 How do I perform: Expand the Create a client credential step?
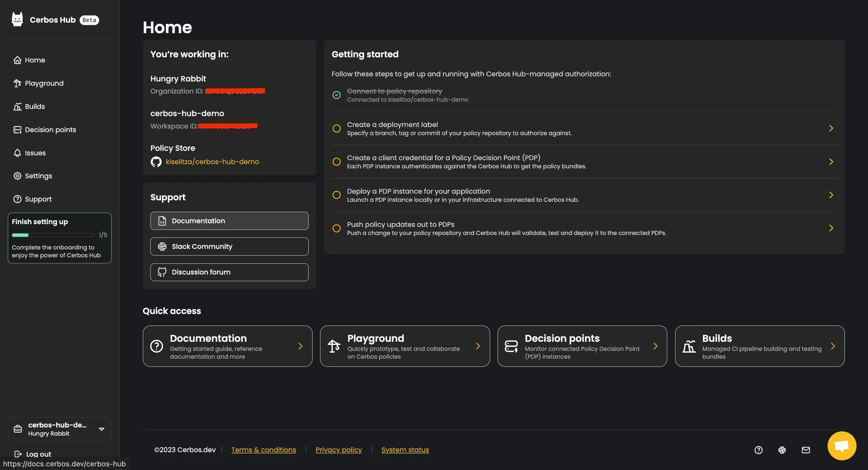831,161
